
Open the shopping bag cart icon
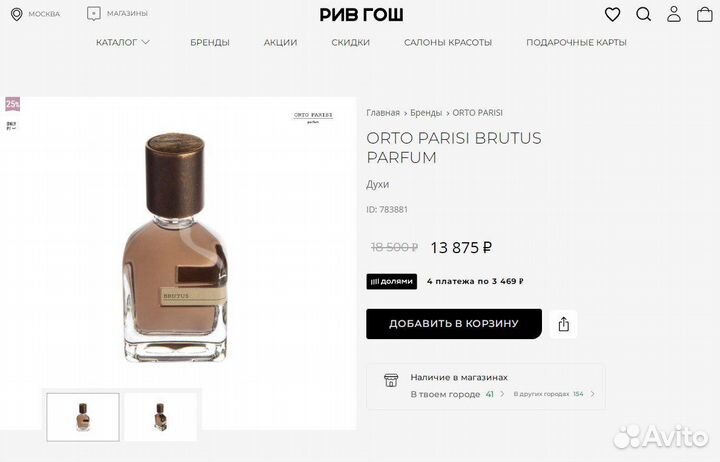[x=704, y=14]
